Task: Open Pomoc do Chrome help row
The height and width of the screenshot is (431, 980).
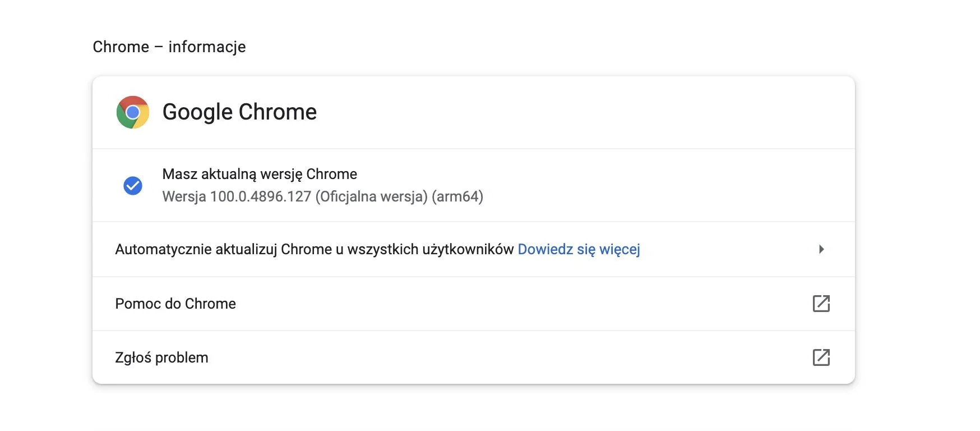Action: tap(474, 304)
